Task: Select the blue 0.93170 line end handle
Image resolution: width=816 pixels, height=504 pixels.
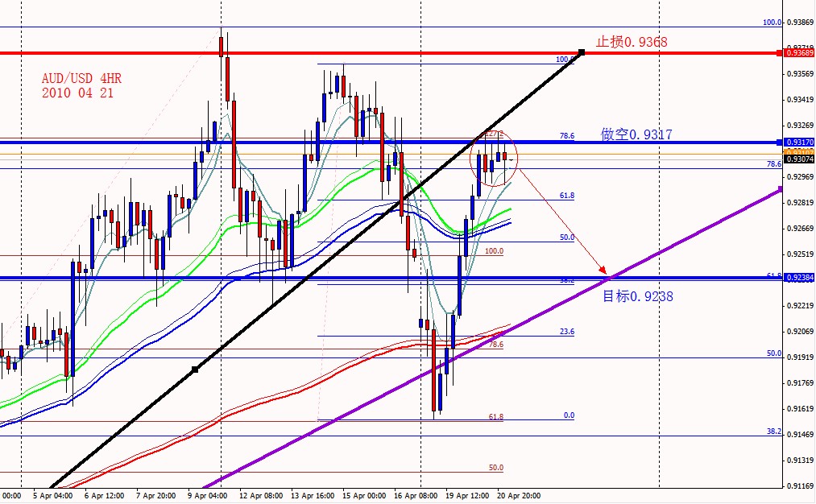Action: tap(780, 142)
